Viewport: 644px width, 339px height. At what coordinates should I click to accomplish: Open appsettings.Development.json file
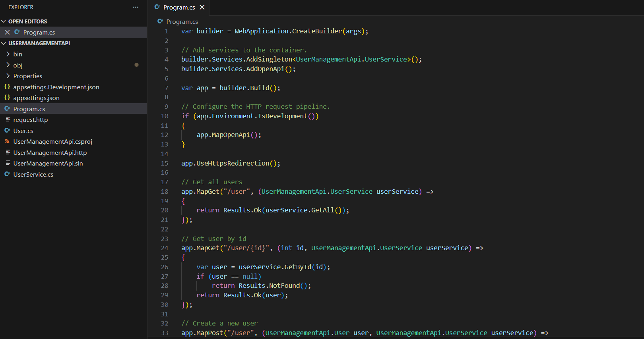click(56, 87)
